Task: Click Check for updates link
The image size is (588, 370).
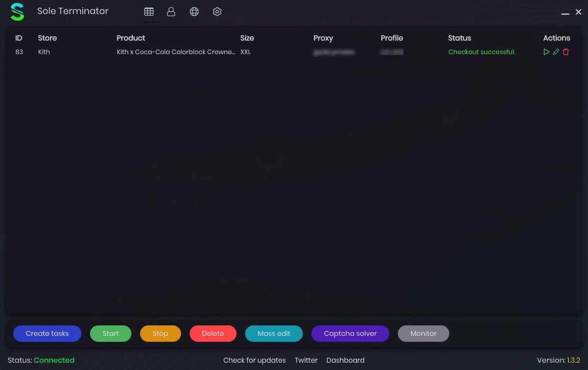Action: [x=254, y=360]
